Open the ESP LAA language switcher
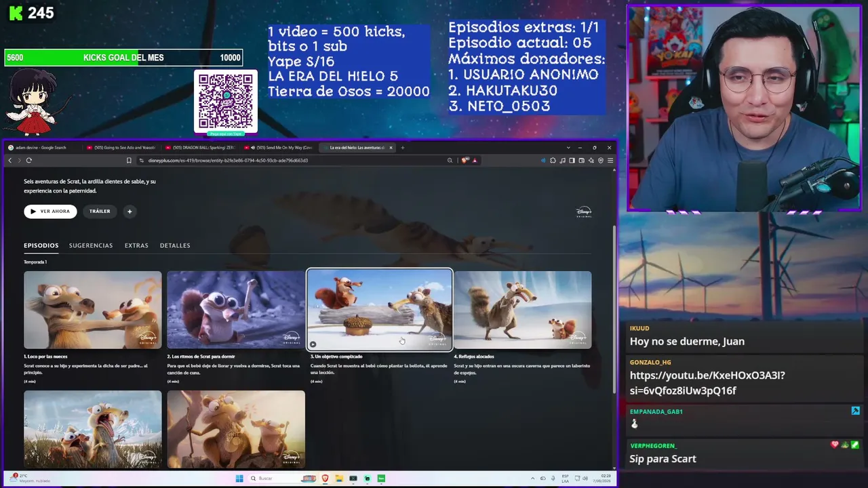The width and height of the screenshot is (868, 488). click(565, 479)
